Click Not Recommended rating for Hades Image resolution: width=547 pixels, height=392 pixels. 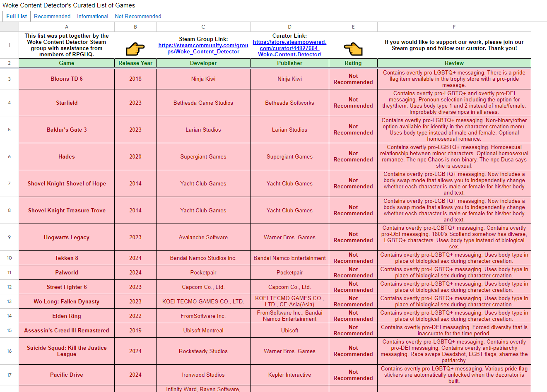pyautogui.click(x=353, y=156)
